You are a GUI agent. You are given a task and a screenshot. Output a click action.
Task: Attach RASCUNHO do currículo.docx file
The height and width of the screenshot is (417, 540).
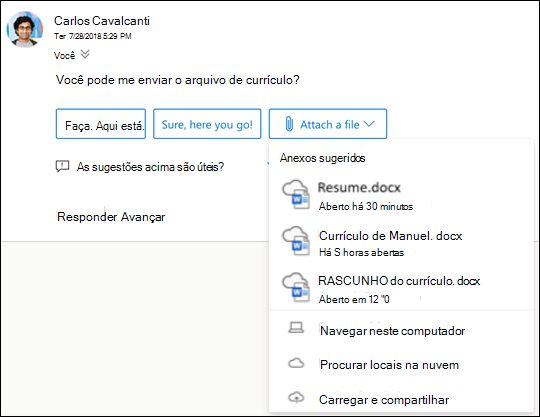pyautogui.click(x=401, y=289)
